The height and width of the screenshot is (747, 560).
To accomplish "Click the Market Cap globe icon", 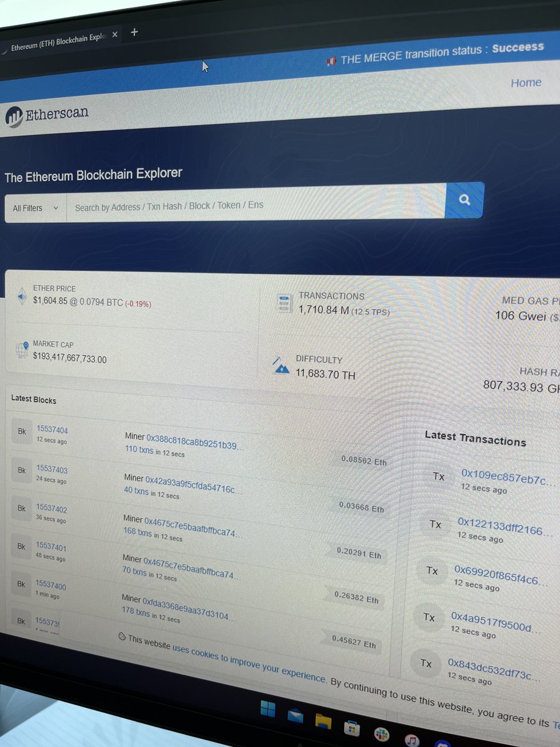I will [x=22, y=350].
